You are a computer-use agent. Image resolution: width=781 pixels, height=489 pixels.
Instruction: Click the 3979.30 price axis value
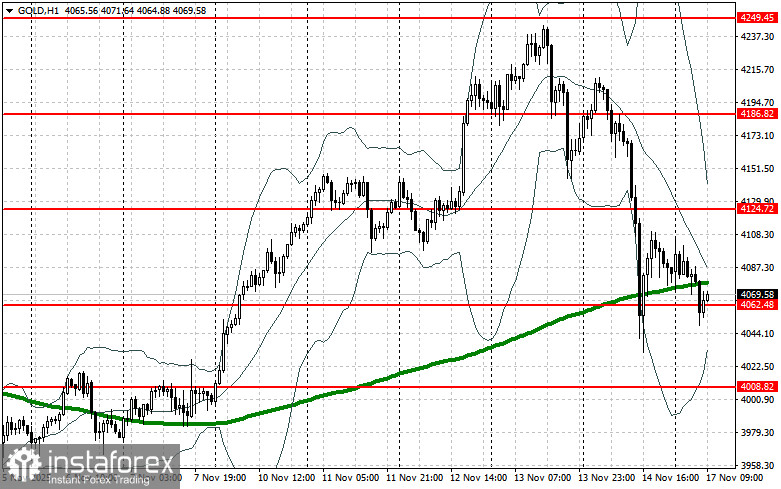pyautogui.click(x=757, y=432)
